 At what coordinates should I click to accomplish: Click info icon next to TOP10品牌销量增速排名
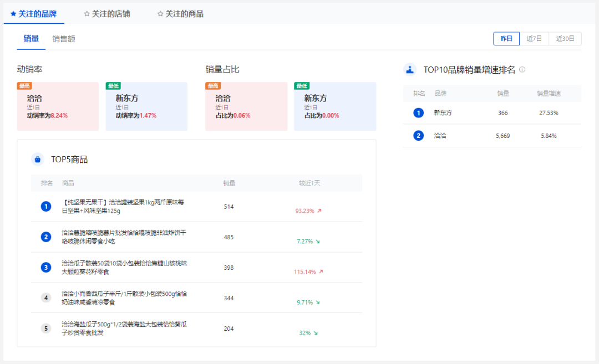[x=522, y=69]
